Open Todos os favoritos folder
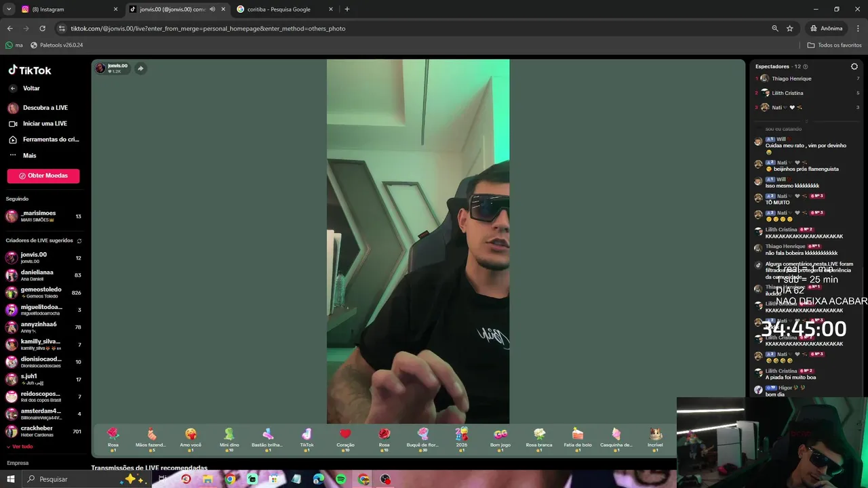Image resolution: width=868 pixels, height=488 pixels. pyautogui.click(x=834, y=45)
